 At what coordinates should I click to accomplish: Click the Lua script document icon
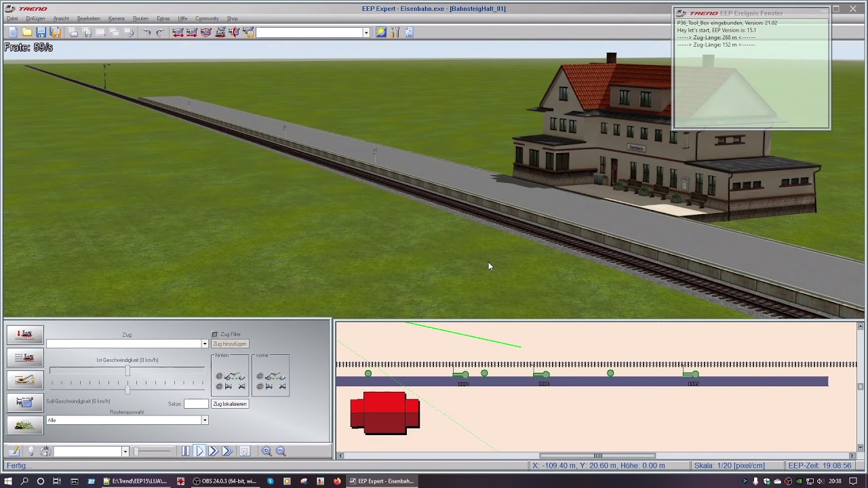tap(409, 32)
